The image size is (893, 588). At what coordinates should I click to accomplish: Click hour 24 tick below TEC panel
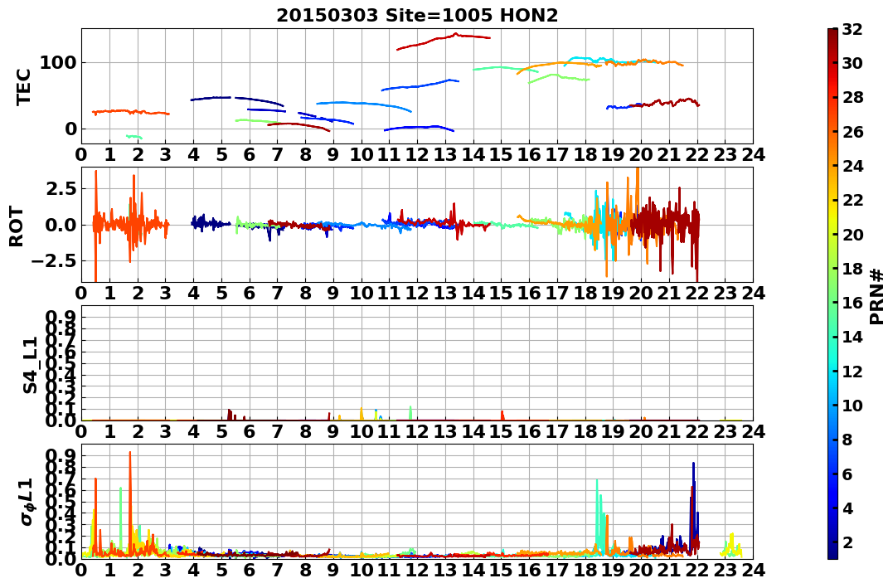pyautogui.click(x=753, y=154)
